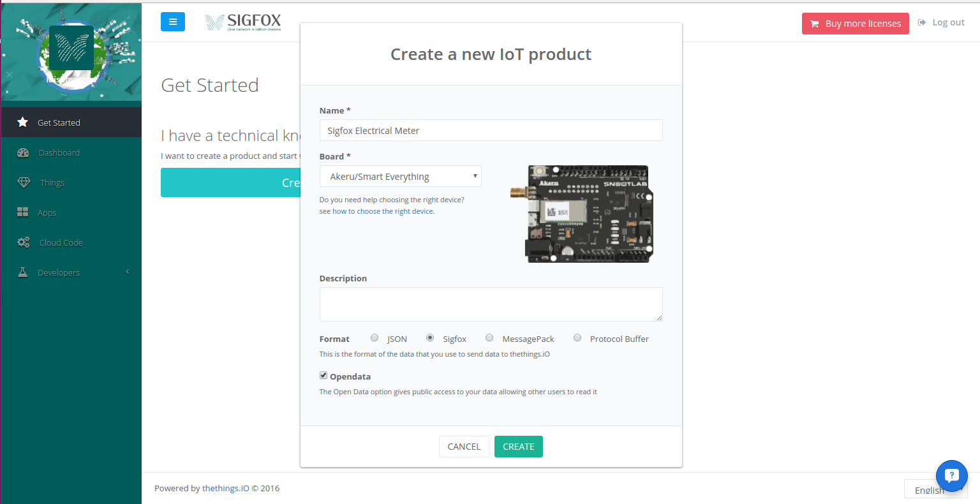Open the how to choose the right device link
This screenshot has height=504, width=980.
[383, 211]
